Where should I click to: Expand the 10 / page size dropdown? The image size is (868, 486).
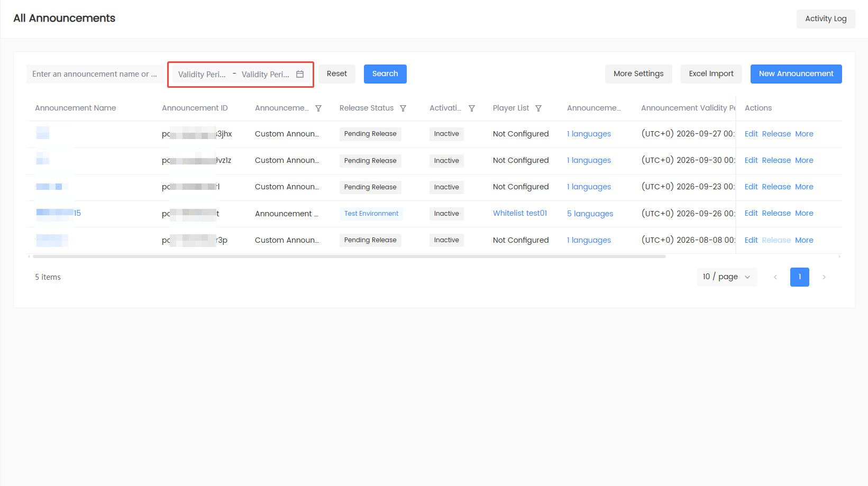[x=727, y=277]
